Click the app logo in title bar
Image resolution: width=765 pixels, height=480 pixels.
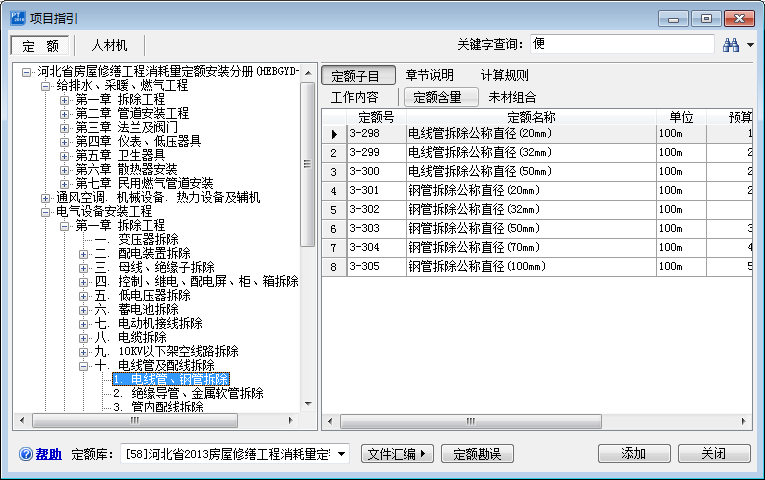click(18, 18)
